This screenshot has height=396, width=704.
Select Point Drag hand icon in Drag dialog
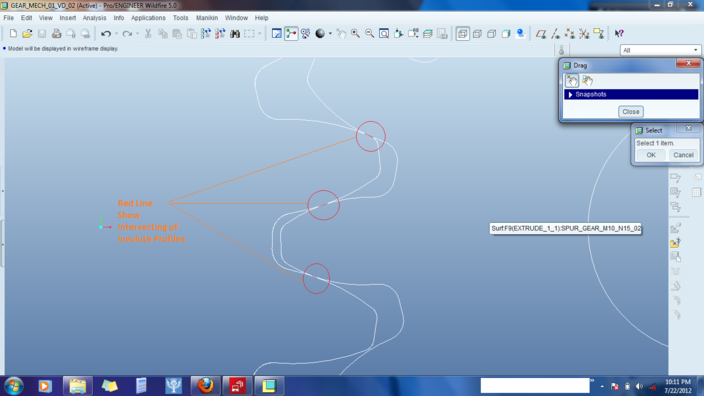(572, 80)
